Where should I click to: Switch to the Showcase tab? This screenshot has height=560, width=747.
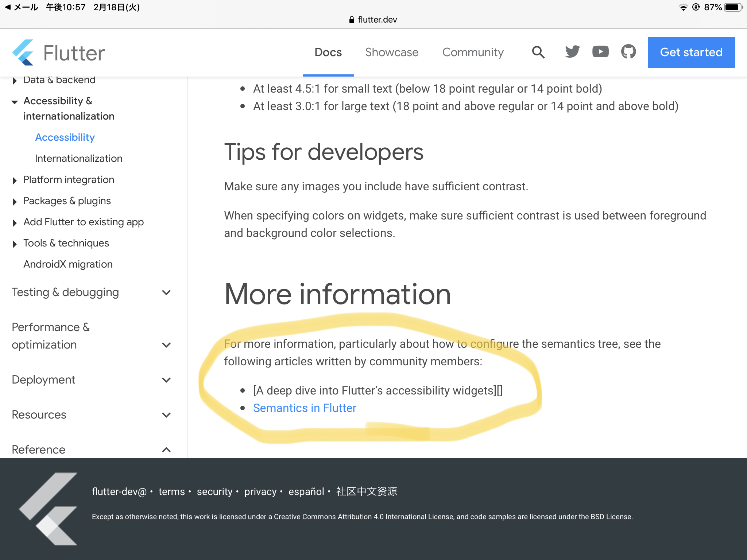point(392,52)
